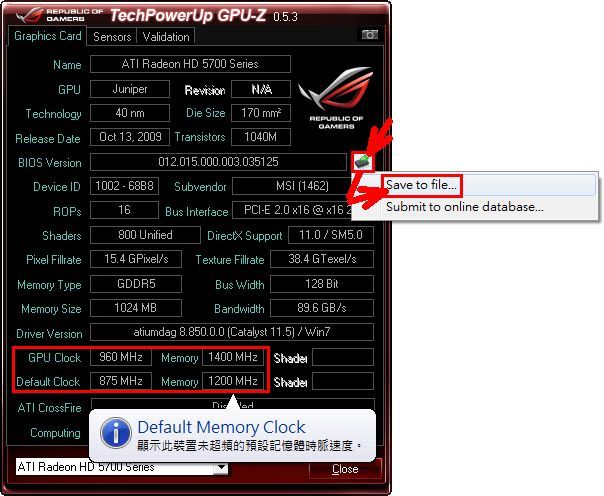Click the Device ID value 1002 - 68B8
The image size is (604, 496).
coord(124,186)
